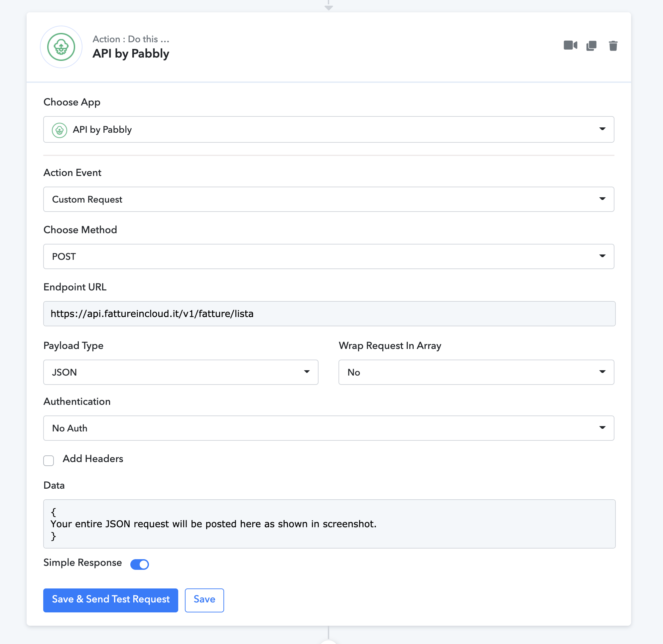This screenshot has width=663, height=644.
Task: Click the API by Pabbly header logo
Action: 61,47
